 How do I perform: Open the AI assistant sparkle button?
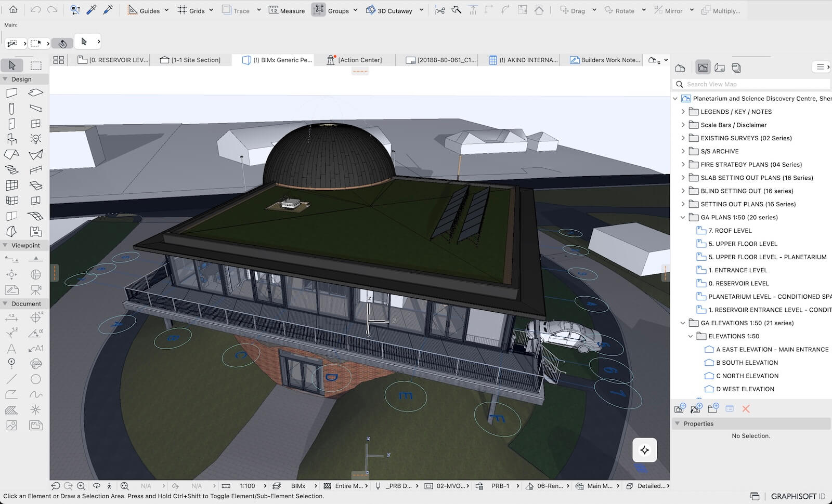click(x=644, y=450)
